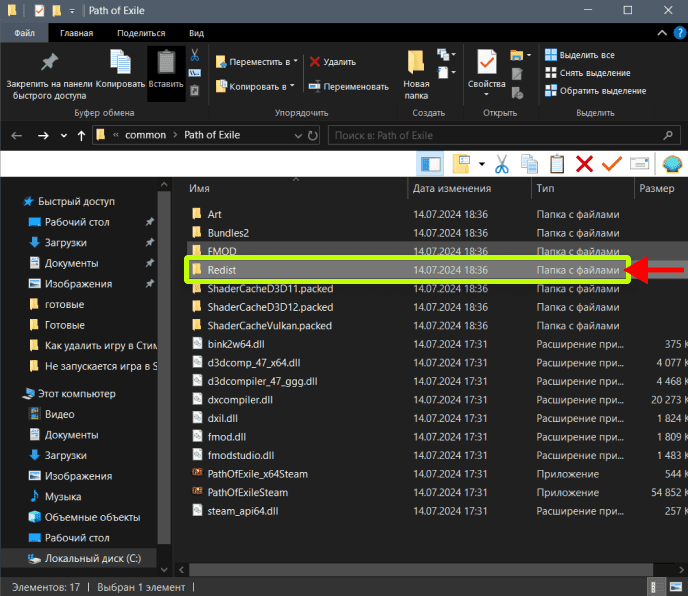Click red X delete icon in secondary toolbar
Viewport: 688px width, 596px height.
pyautogui.click(x=584, y=165)
